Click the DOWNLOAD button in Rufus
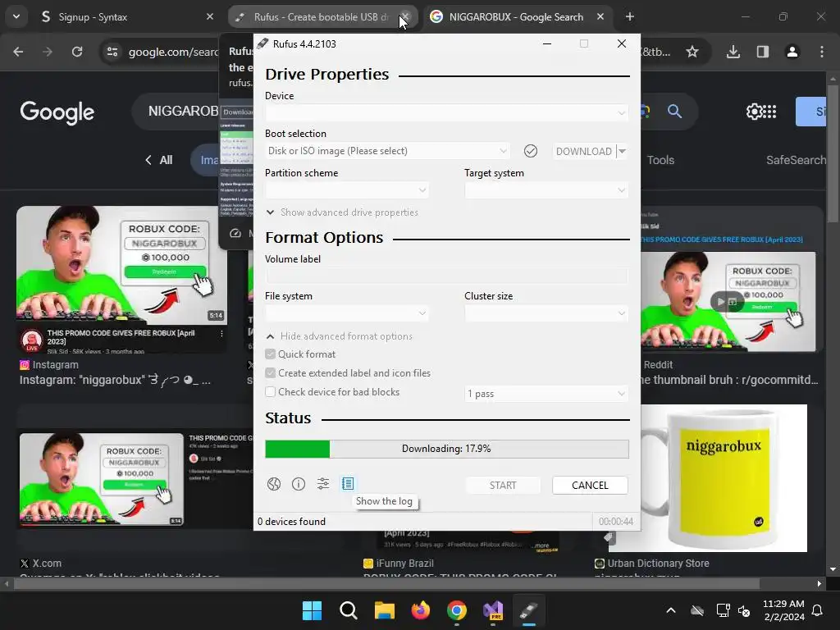Screen dimensions: 840x630 pyautogui.click(x=584, y=152)
